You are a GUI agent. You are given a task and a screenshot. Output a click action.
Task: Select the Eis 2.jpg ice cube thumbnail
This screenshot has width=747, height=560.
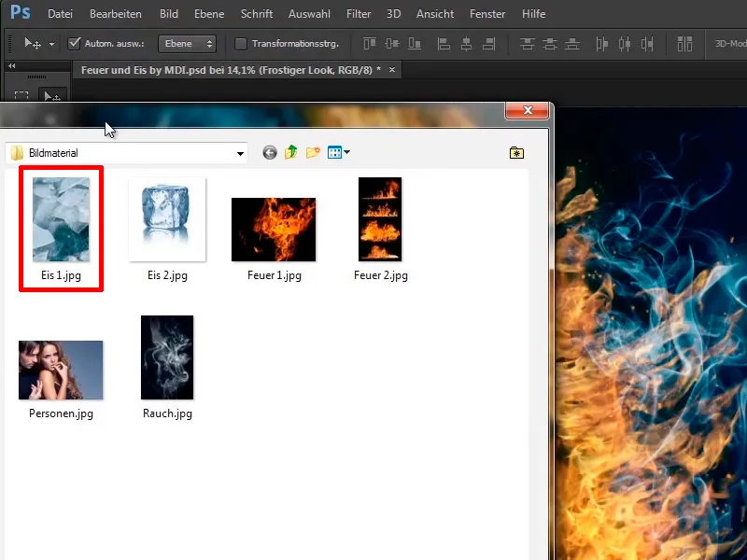167,219
